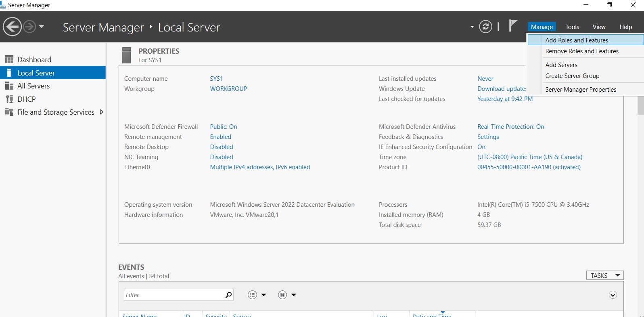Open dropdown arrow left of Refresh

pos(472,27)
